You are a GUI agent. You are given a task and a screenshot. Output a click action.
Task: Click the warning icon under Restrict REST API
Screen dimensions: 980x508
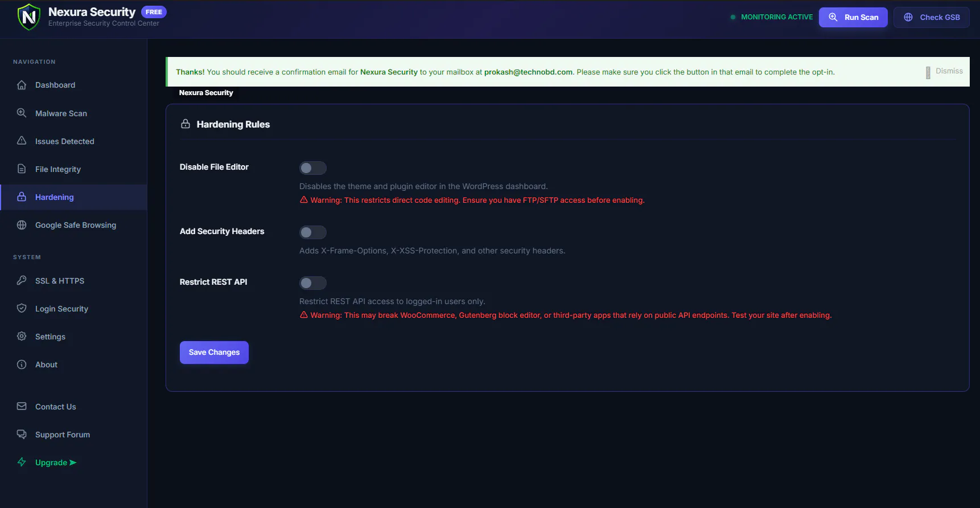pyautogui.click(x=304, y=315)
